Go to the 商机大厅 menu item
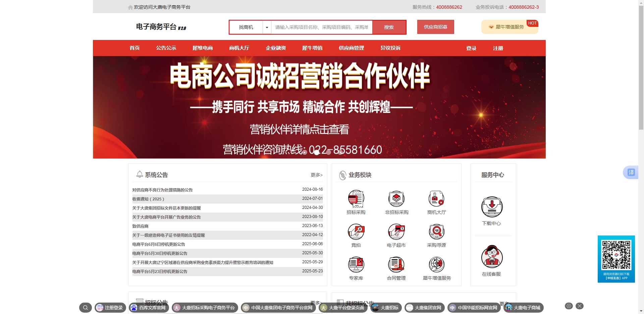This screenshot has width=644, height=314. coord(239,48)
